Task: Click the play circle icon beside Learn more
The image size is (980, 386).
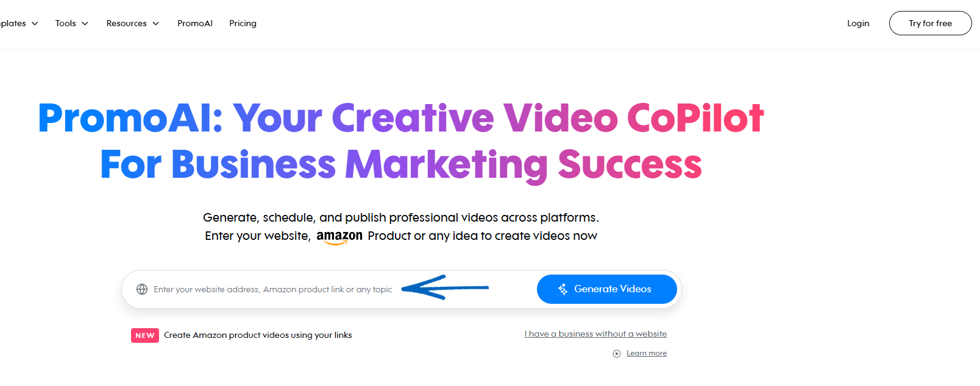Action: [617, 354]
